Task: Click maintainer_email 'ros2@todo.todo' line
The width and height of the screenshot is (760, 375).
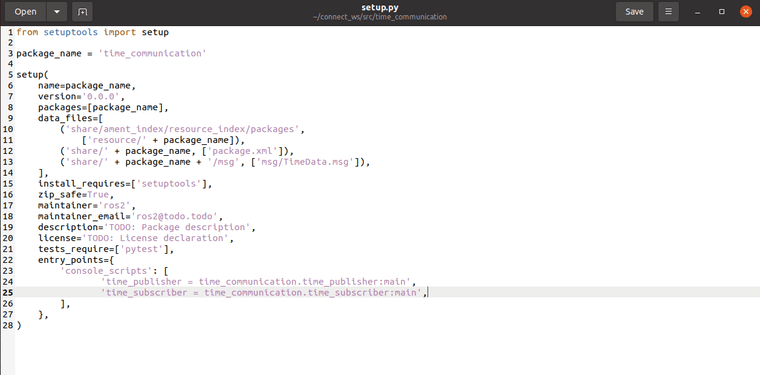Action: 131,216
